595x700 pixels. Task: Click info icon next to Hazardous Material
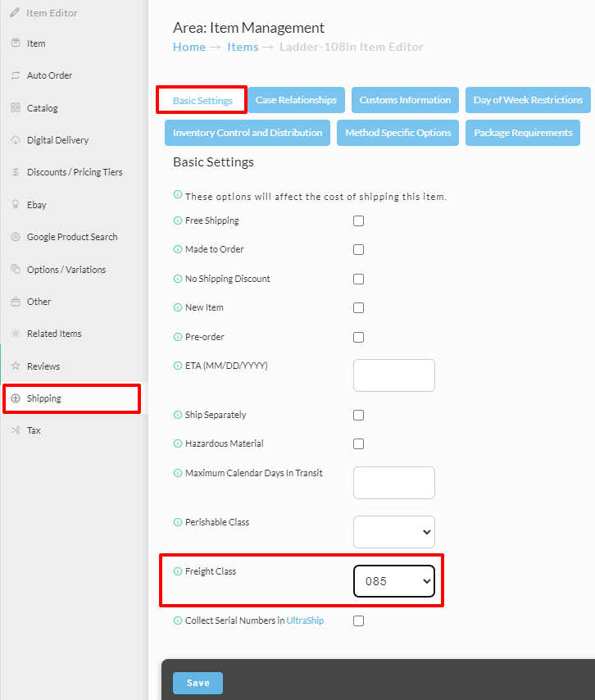(178, 443)
